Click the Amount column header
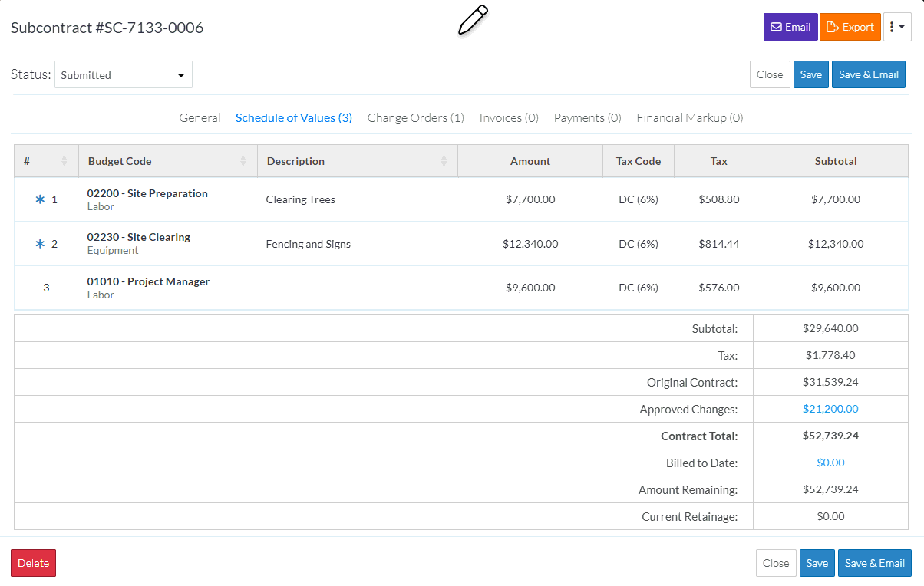Image resolution: width=924 pixels, height=586 pixels. tap(530, 161)
